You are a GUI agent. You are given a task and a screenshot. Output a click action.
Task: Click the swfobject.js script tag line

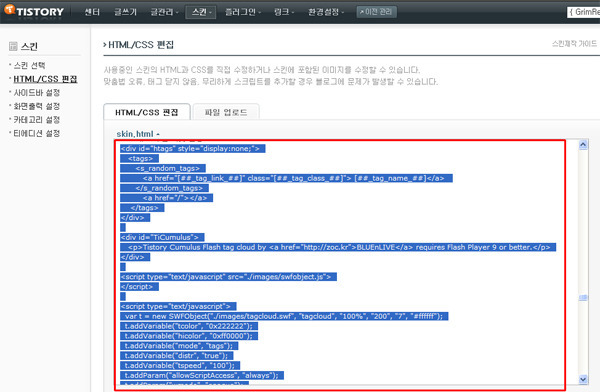[x=228, y=277]
